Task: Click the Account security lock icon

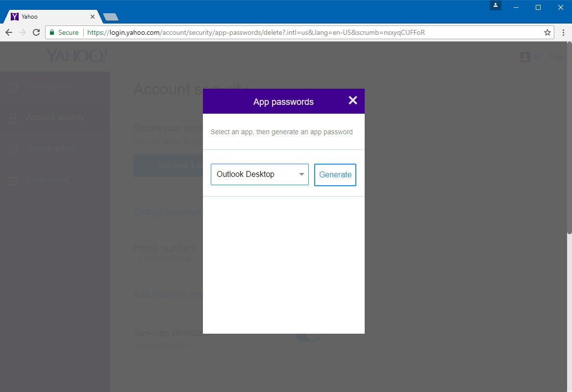Action: [x=13, y=117]
